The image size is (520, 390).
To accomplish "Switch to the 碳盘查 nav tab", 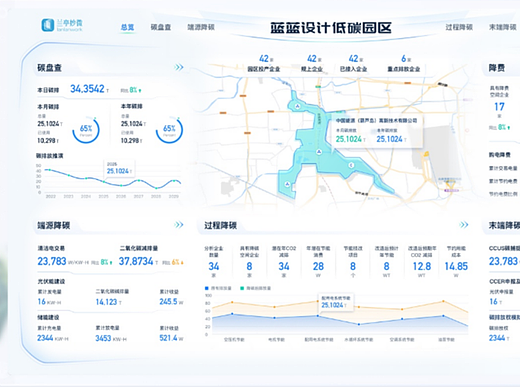I will [161, 27].
